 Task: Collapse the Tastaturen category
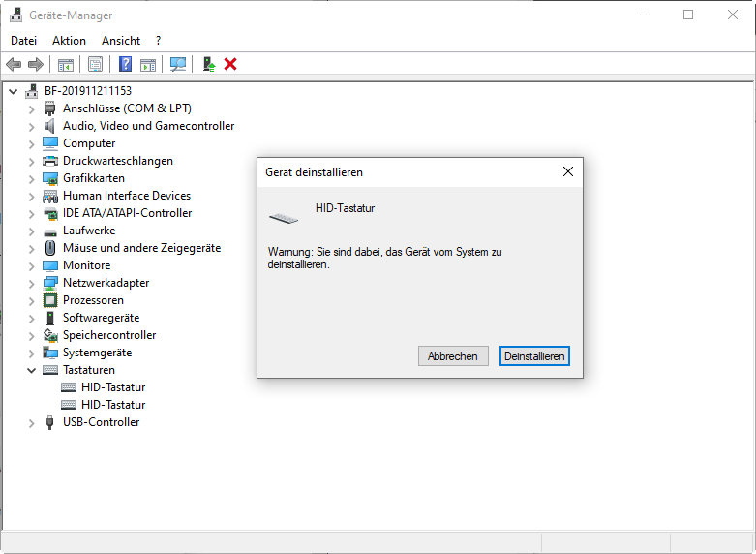tap(31, 370)
